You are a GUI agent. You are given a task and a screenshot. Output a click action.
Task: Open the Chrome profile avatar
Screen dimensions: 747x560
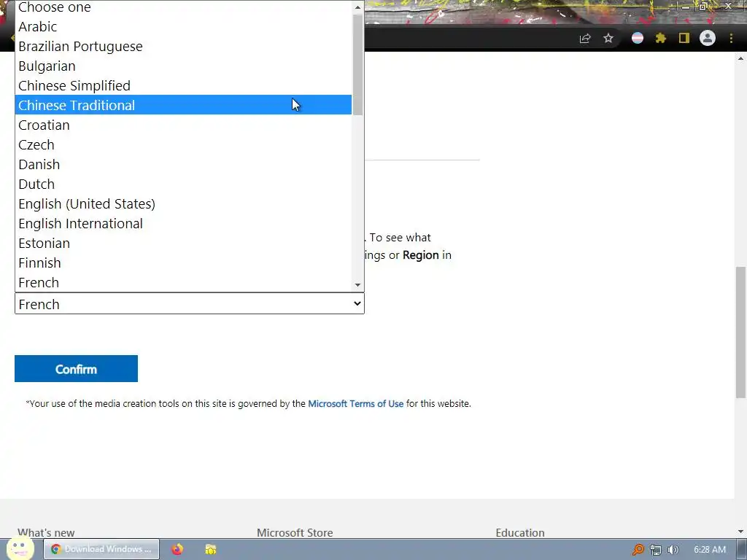click(708, 38)
